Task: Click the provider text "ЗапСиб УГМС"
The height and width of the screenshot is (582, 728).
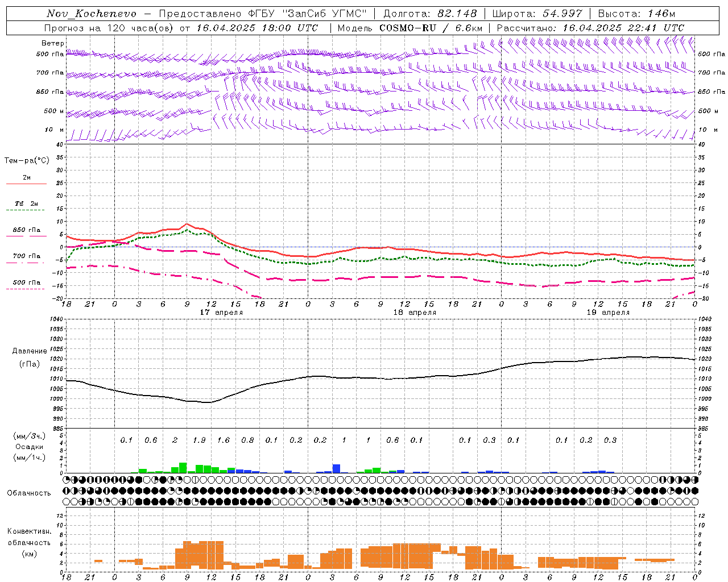Action: point(325,14)
